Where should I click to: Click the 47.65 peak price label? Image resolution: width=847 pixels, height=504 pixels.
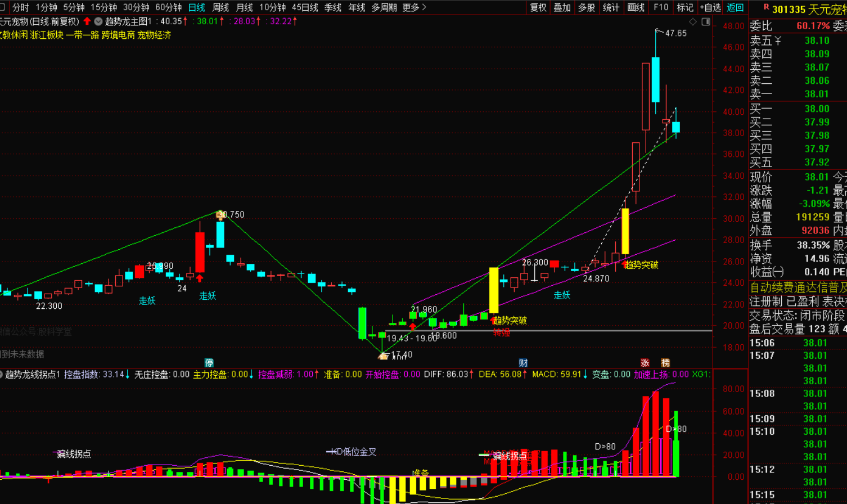click(675, 33)
